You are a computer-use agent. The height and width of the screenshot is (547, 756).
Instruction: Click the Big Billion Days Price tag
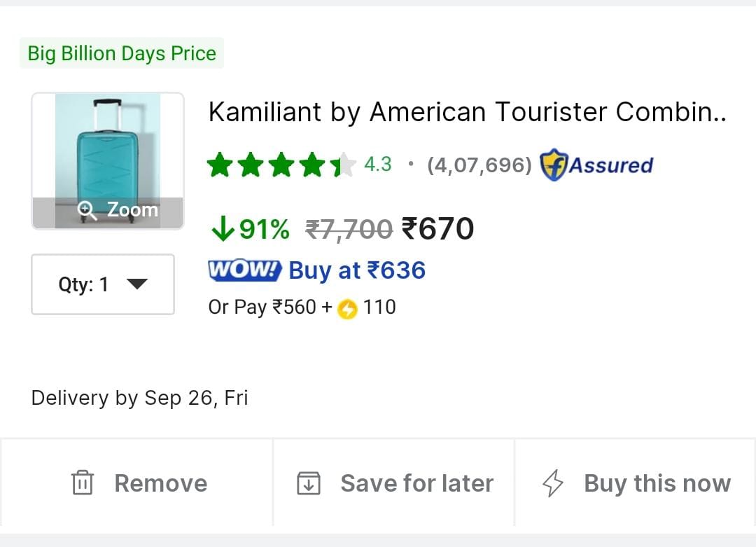122,53
